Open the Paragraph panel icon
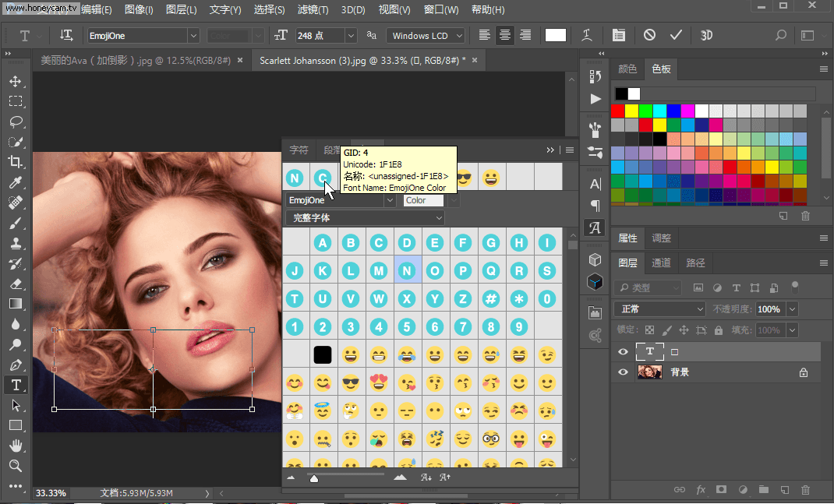The width and height of the screenshot is (834, 504). 595,206
